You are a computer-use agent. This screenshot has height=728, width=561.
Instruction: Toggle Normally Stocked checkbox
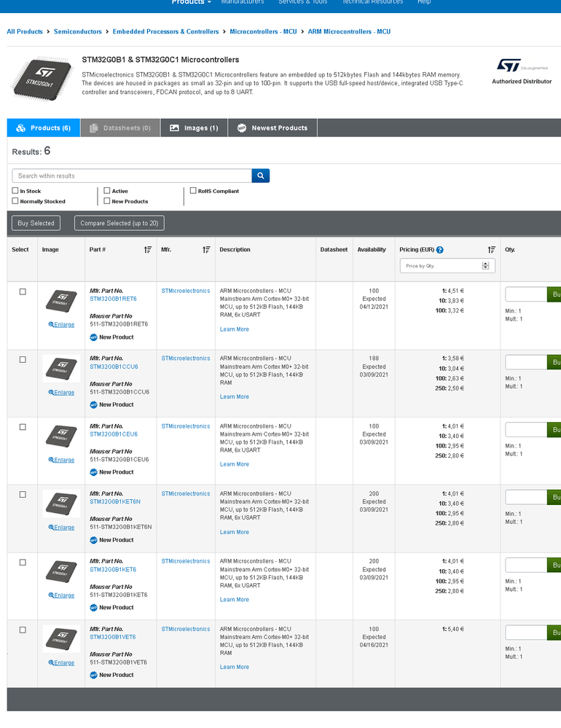[x=15, y=201]
